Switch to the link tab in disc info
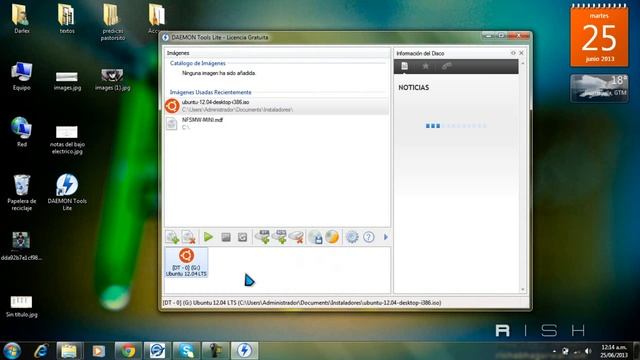Image resolution: width=640 pixels, height=360 pixels. pos(447,66)
